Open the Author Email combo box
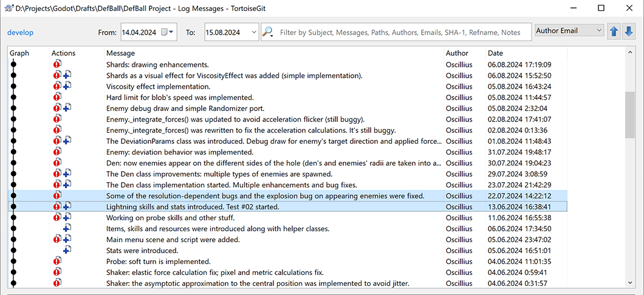 (x=569, y=30)
